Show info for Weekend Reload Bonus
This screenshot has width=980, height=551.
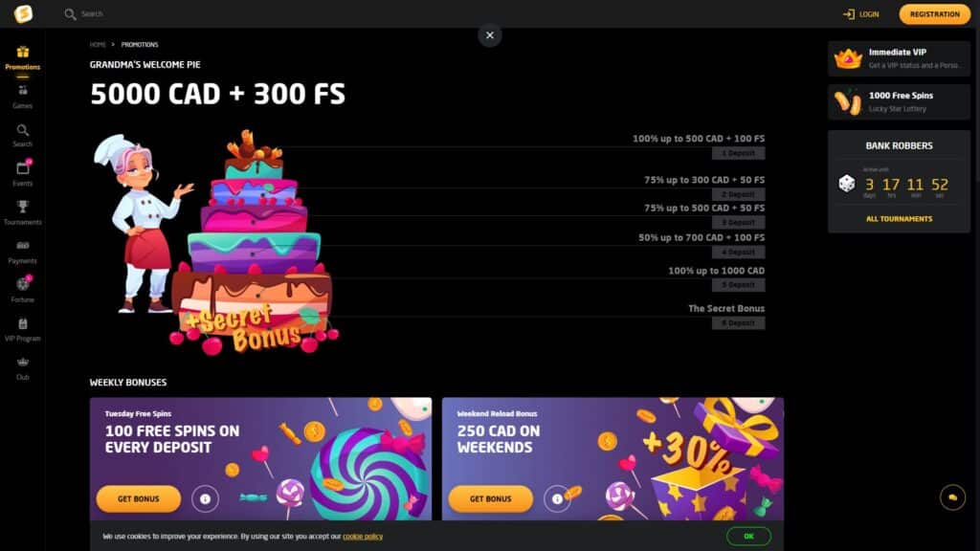pos(556,498)
